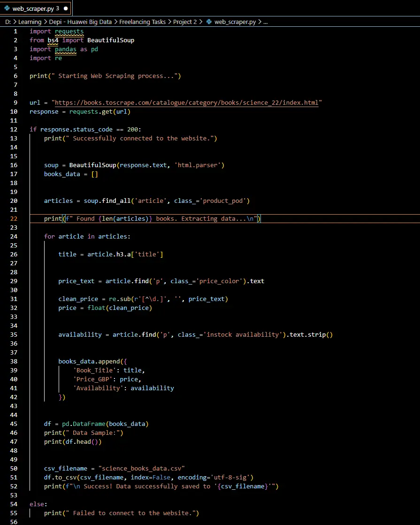Click the 'science_books_data.csv' string
This screenshot has width=420, height=525.
(142, 469)
